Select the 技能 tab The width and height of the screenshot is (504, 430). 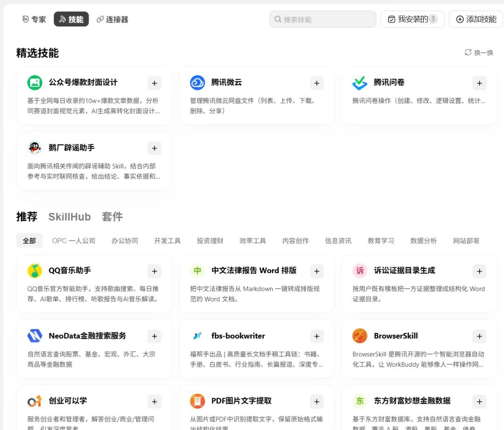(71, 19)
